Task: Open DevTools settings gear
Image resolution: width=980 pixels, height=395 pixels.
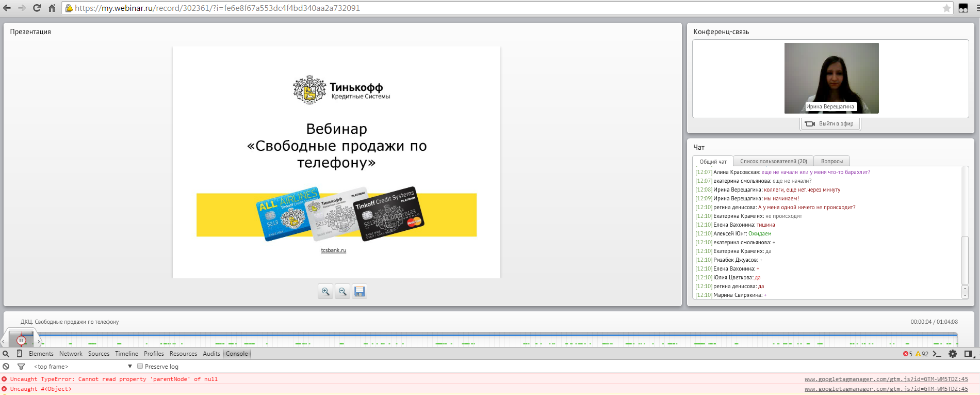Action: click(953, 354)
